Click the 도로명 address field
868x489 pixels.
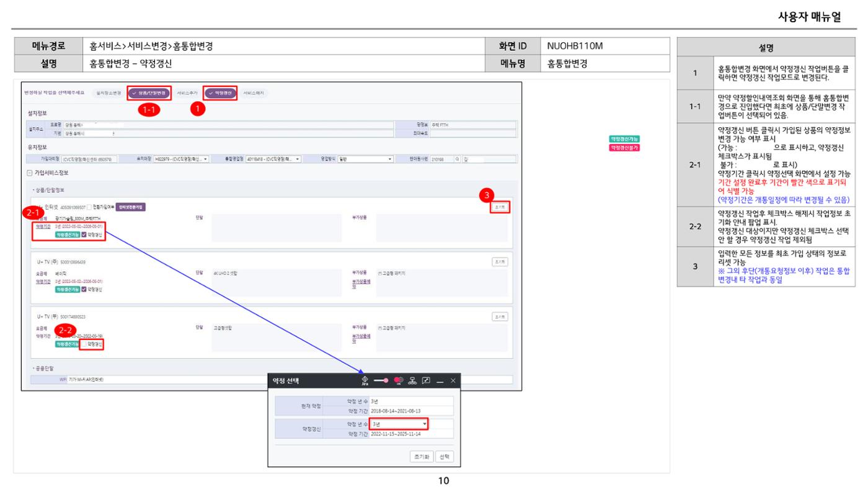[229, 125]
